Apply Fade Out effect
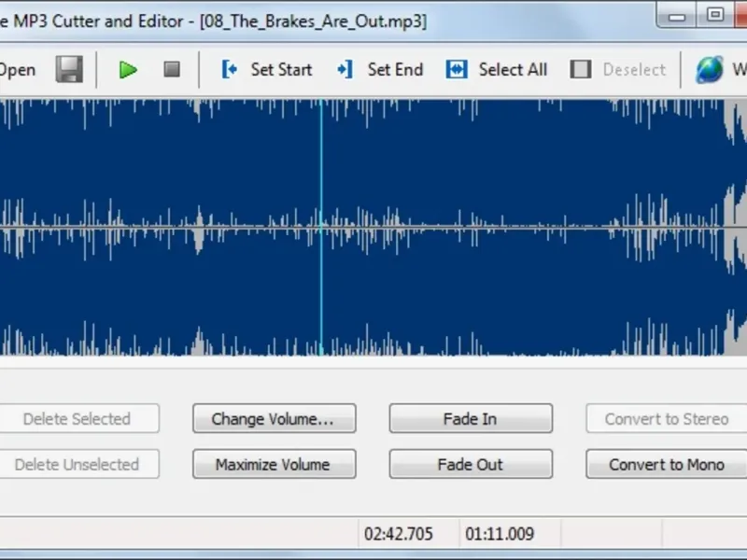The height and width of the screenshot is (560, 747). click(x=471, y=464)
